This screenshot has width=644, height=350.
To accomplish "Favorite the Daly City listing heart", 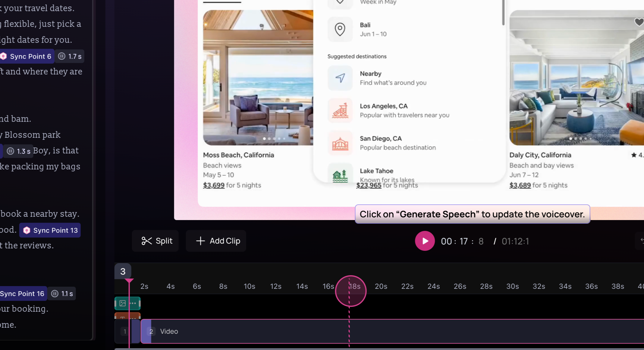I will tap(639, 22).
